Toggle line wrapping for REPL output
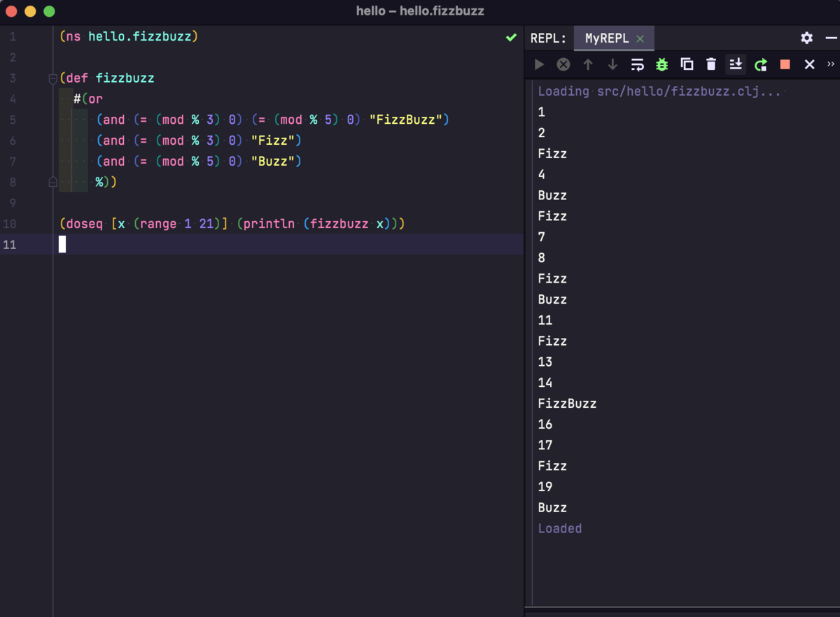The image size is (840, 617). point(637,64)
